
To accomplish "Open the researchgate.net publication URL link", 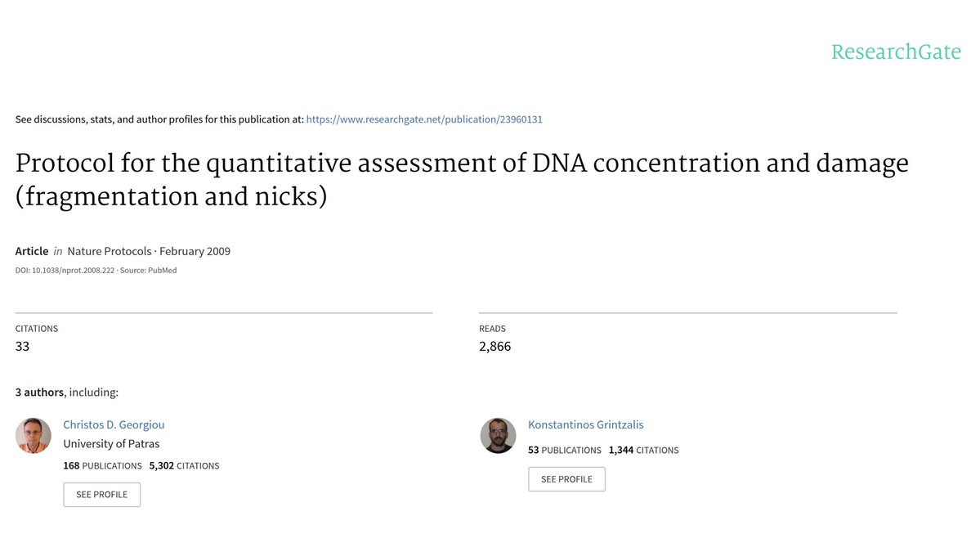I will (424, 119).
